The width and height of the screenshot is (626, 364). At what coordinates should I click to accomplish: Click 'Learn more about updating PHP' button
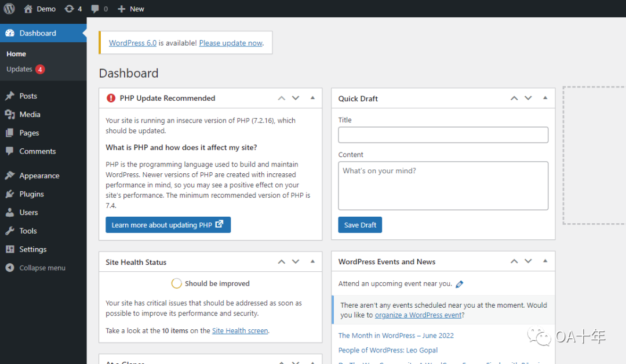click(x=168, y=225)
